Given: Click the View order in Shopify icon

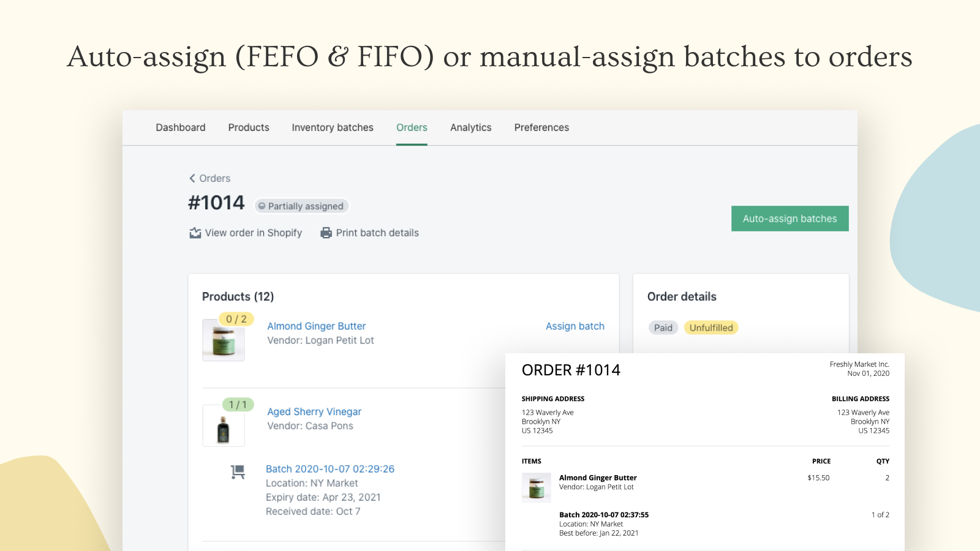Looking at the screenshot, I should click(195, 233).
